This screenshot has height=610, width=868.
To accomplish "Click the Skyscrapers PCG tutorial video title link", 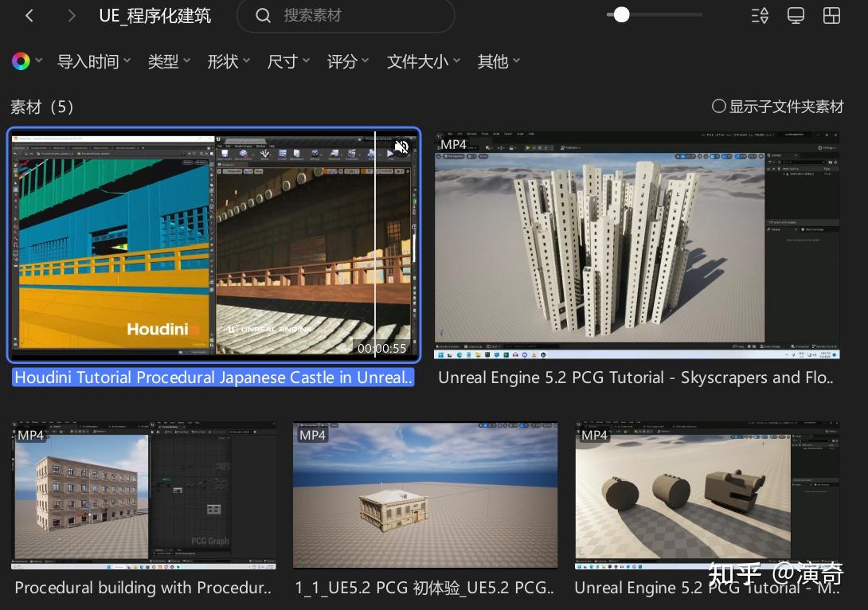I will (x=635, y=377).
